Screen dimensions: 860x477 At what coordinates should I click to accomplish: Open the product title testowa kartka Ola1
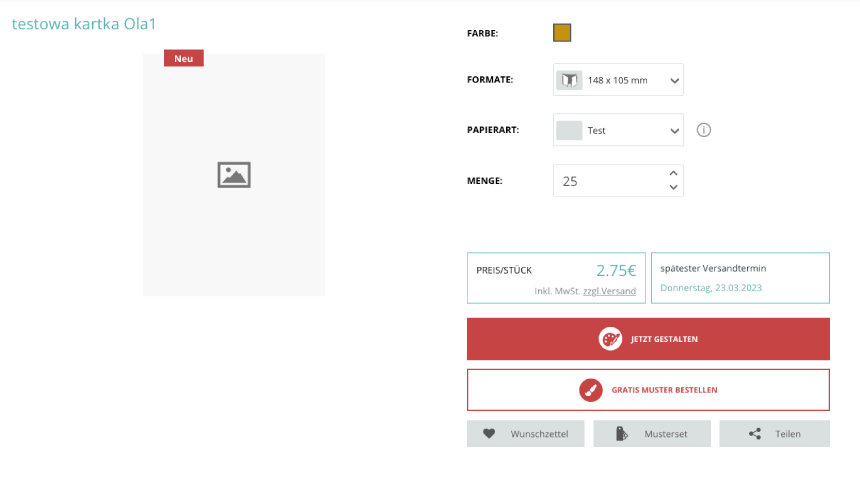pyautogui.click(x=84, y=23)
